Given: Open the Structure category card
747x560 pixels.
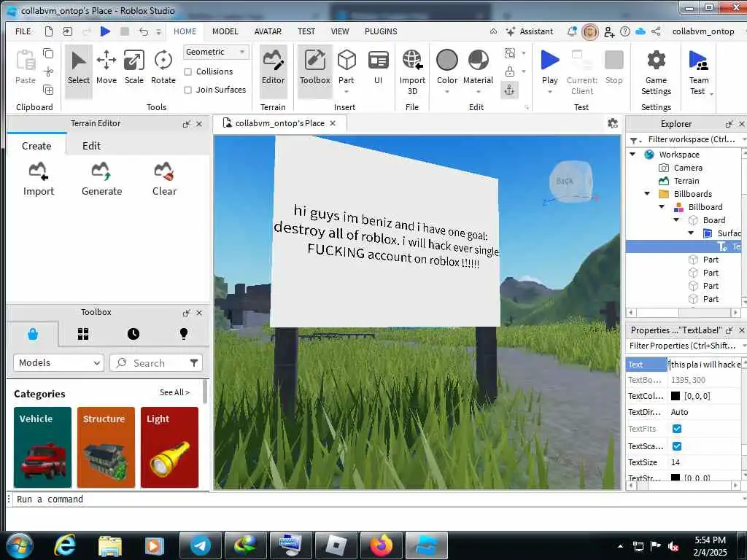Looking at the screenshot, I should click(x=106, y=447).
